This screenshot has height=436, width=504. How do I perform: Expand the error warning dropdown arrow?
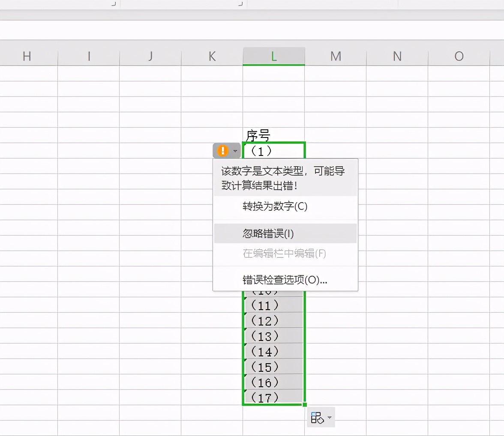[235, 151]
